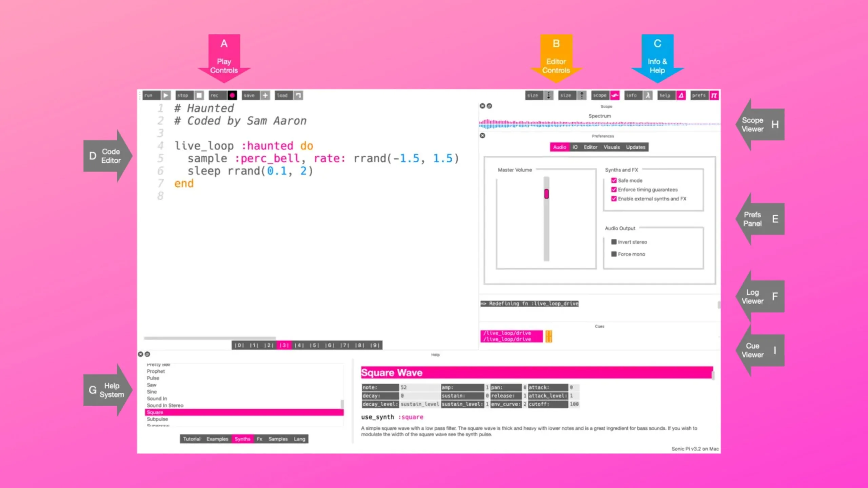This screenshot has width=868, height=488.
Task: Select the Synths tab in Help System
Action: (x=243, y=439)
